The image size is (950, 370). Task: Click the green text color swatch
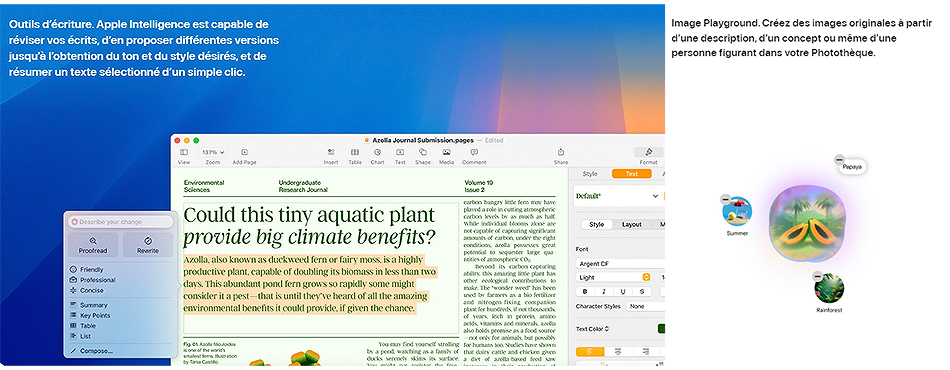coord(661,329)
